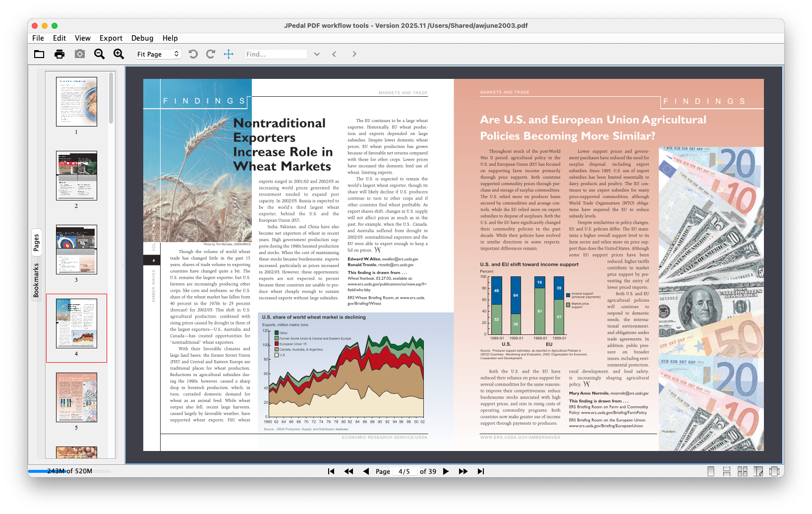812x514 pixels.
Task: Take a snapshot with the camera icon
Action: point(79,54)
